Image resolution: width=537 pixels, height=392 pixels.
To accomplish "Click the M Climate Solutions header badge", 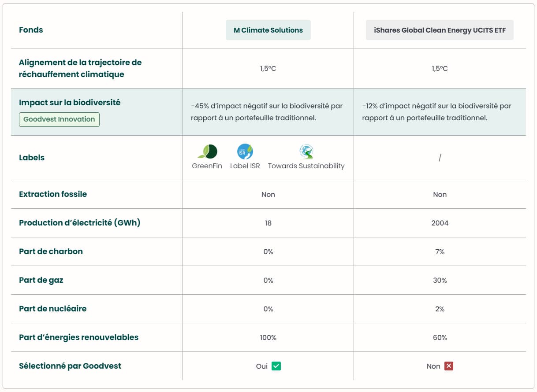I will pyautogui.click(x=268, y=30).
